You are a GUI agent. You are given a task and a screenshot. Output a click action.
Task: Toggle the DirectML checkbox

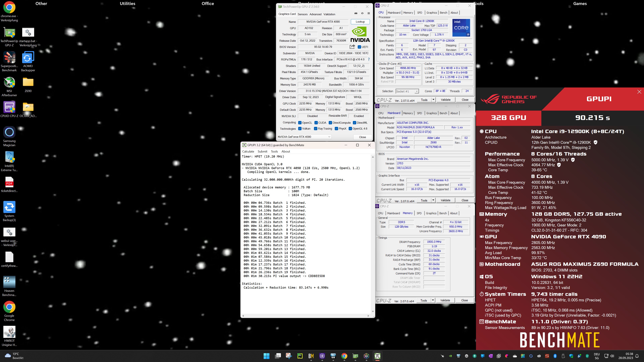coord(354,123)
